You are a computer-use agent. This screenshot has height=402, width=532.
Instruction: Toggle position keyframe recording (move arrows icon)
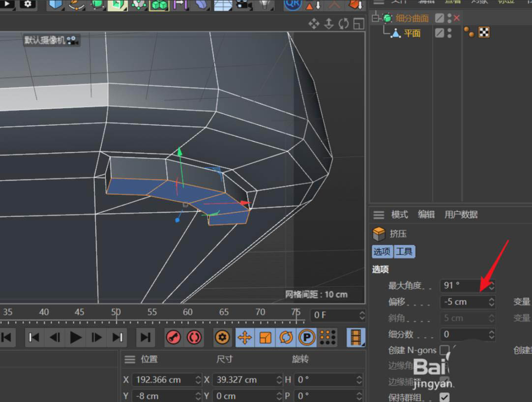tap(244, 338)
